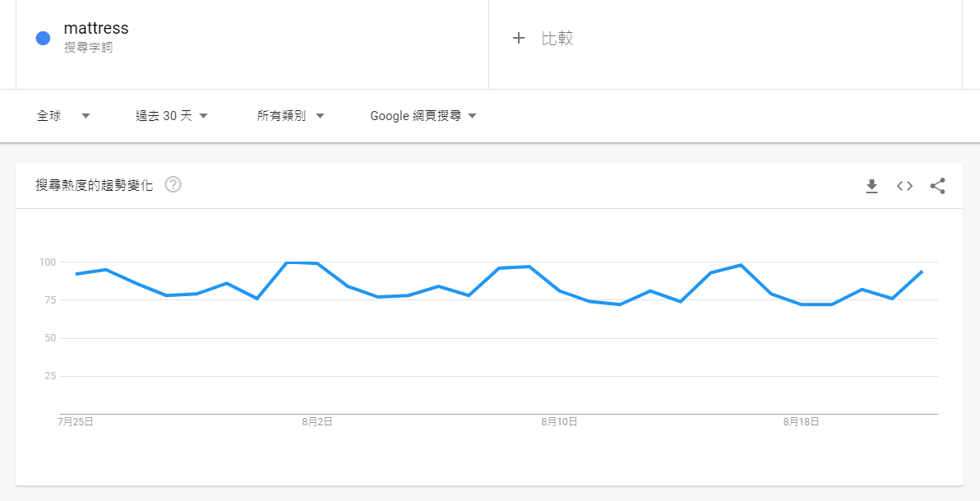The height and width of the screenshot is (501, 980).
Task: Click the 50 value on the y-axis
Action: [x=49, y=338]
